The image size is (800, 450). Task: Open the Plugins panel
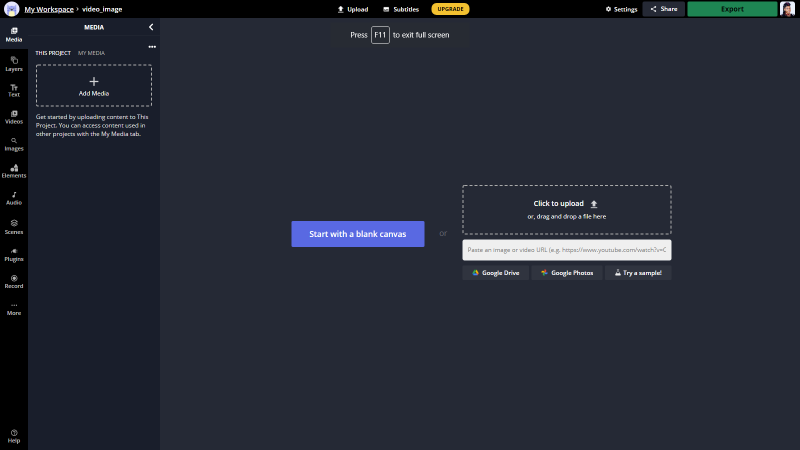click(14, 255)
